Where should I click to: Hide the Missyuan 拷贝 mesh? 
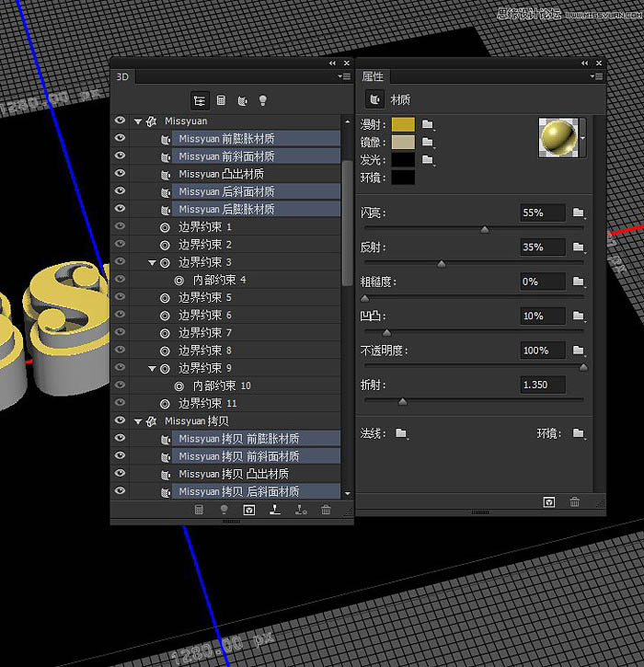tap(120, 420)
